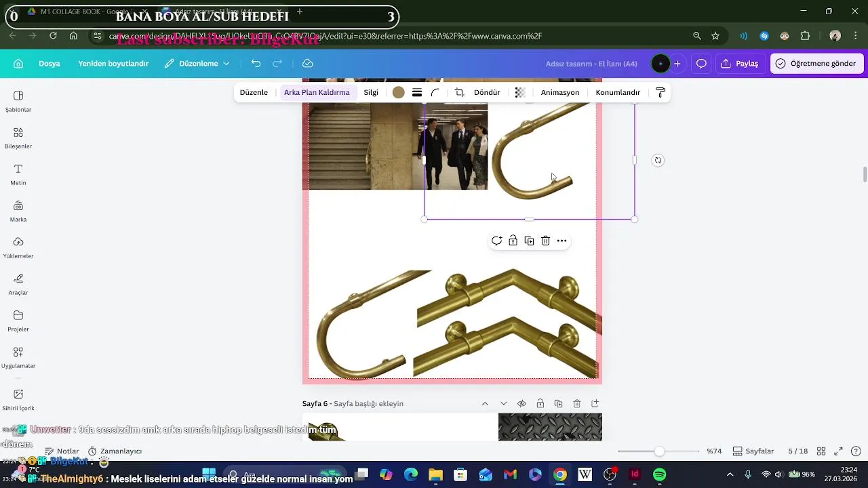Image resolution: width=868 pixels, height=488 pixels.
Task: Open the comments speech bubble in header
Action: click(701, 64)
